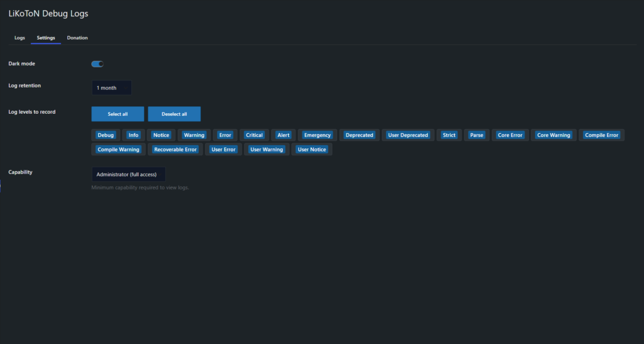This screenshot has height=344, width=644.
Task: Toggle the Alert log level
Action: click(x=284, y=135)
